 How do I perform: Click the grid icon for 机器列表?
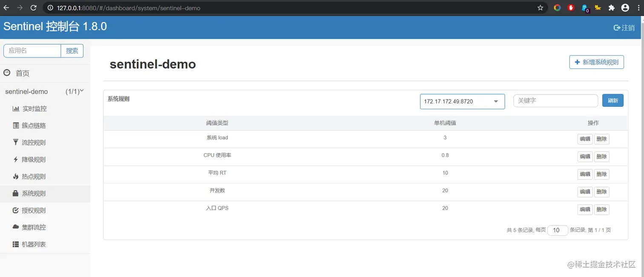[16, 244]
